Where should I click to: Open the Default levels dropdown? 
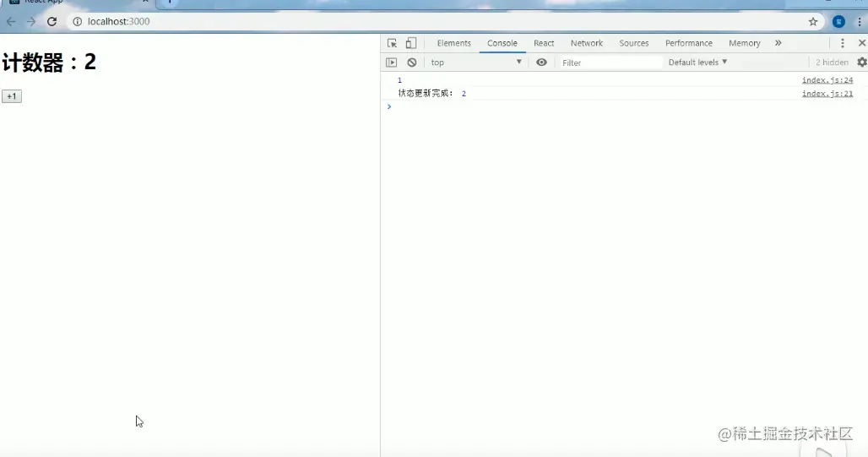[x=697, y=62]
